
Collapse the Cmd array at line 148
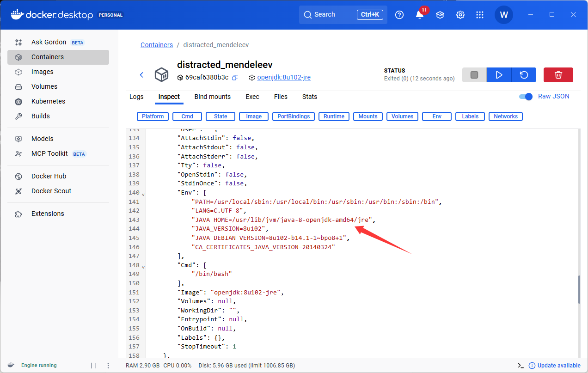tap(143, 267)
